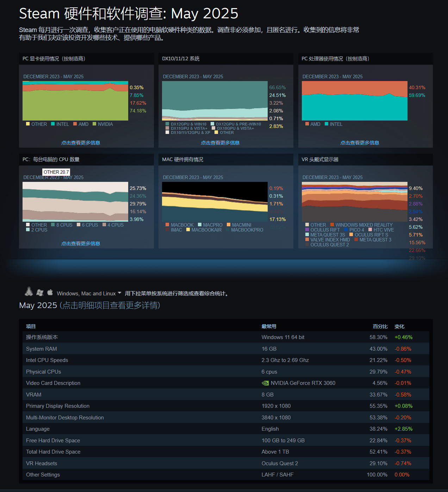Click the DX10GPU & VISTA+ legend swatch
Image resolution: width=448 pixels, height=492 pixels.
point(213,128)
